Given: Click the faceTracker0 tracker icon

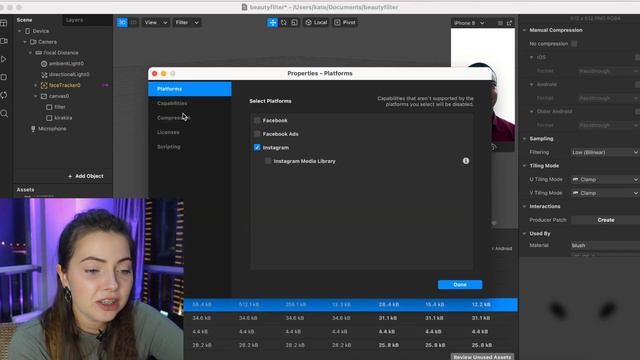Looking at the screenshot, I should pyautogui.click(x=44, y=85).
